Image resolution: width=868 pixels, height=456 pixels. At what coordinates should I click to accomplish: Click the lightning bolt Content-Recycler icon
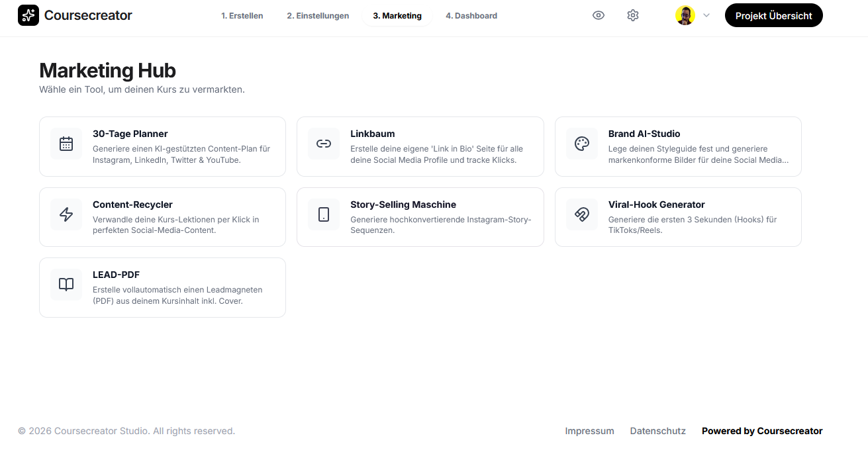(x=66, y=214)
